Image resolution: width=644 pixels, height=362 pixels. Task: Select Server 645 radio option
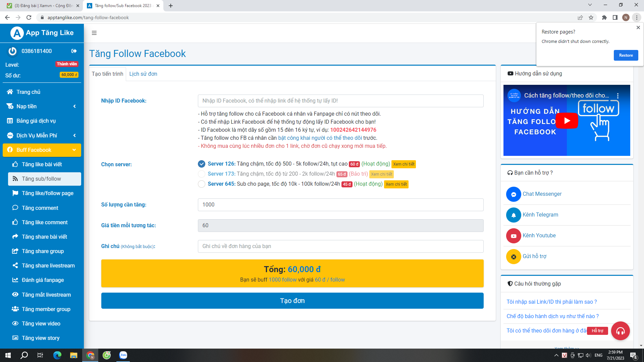202,184
